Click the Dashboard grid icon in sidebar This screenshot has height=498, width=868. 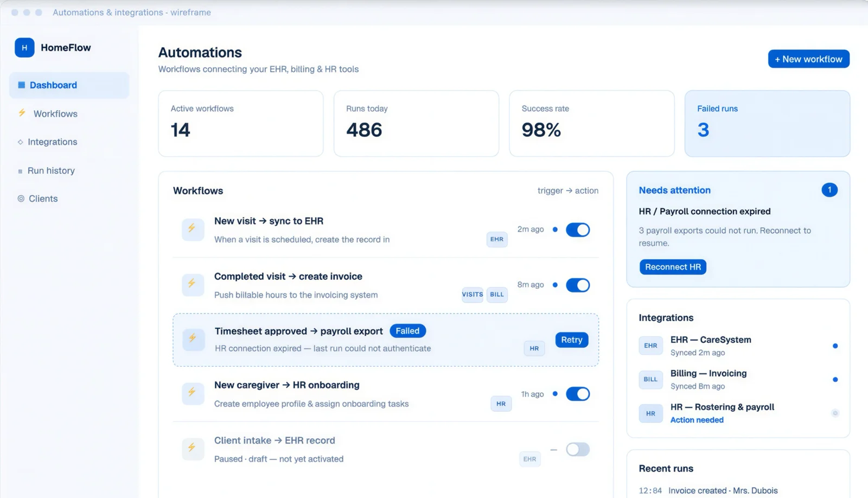(x=22, y=85)
